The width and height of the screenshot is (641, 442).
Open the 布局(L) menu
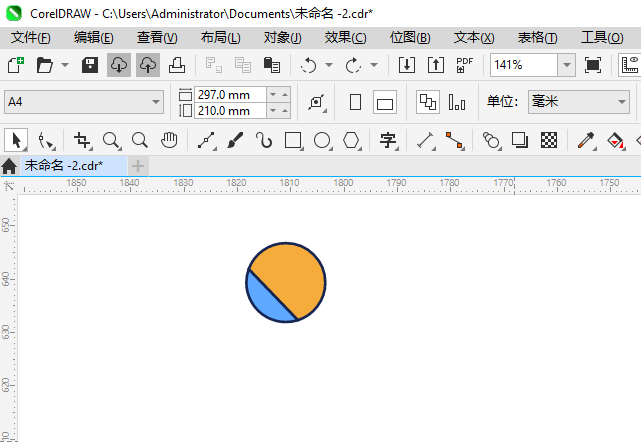click(x=221, y=38)
